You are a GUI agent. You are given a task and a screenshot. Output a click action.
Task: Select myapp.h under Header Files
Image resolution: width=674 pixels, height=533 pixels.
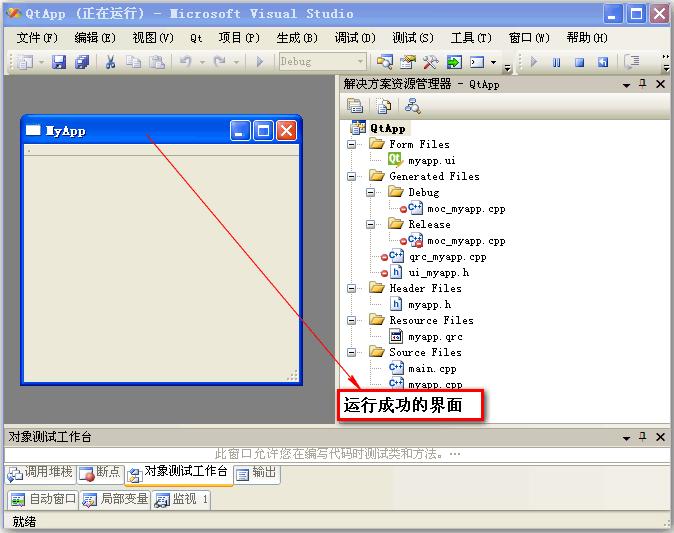pos(429,305)
